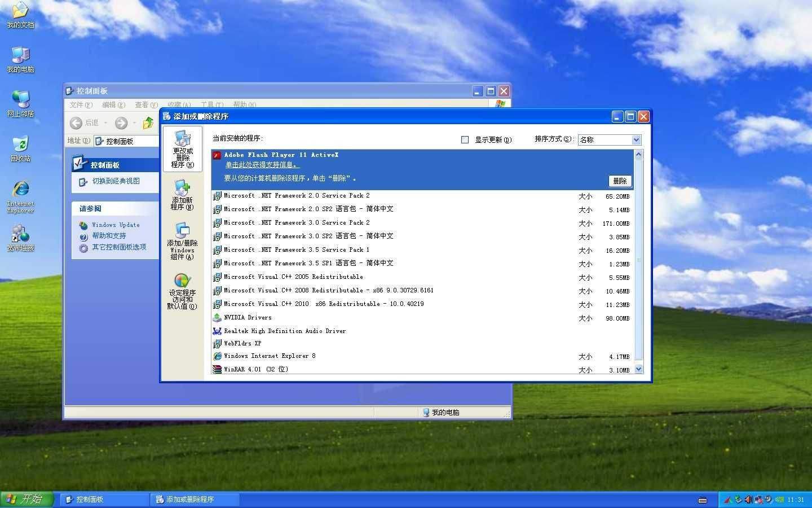This screenshot has width=812, height=508.
Task: Select Microsoft .NET Framework 2.0 Service Pack 2
Action: (422, 196)
